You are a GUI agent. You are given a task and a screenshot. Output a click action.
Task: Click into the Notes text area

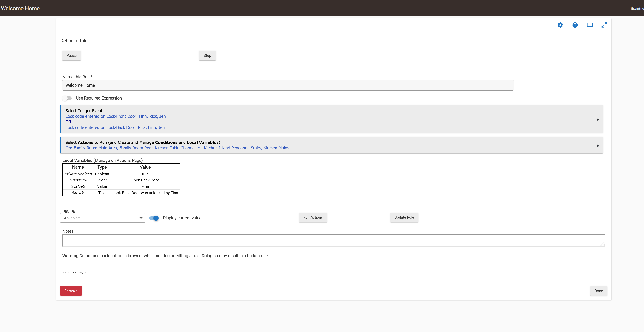(x=333, y=241)
